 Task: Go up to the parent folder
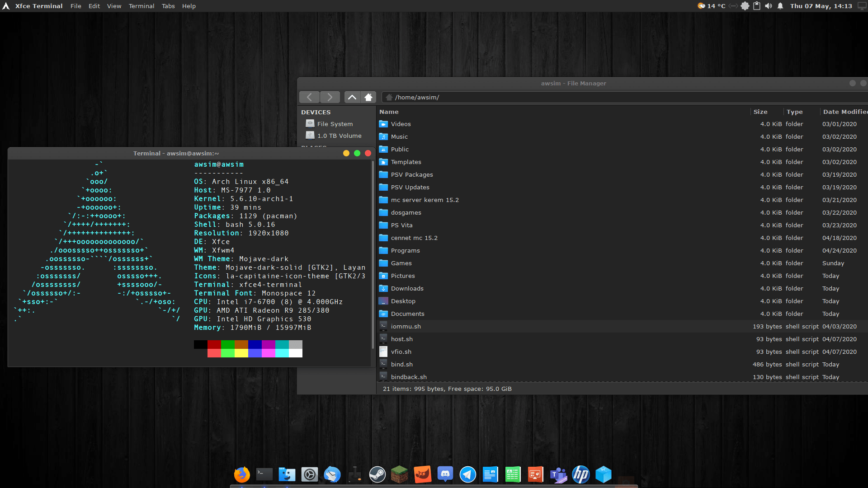click(352, 97)
